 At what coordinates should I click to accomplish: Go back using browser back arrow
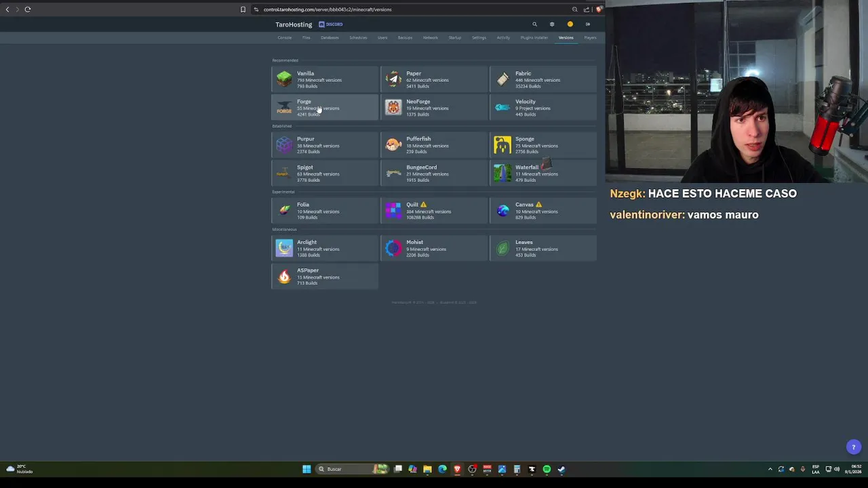(x=7, y=9)
